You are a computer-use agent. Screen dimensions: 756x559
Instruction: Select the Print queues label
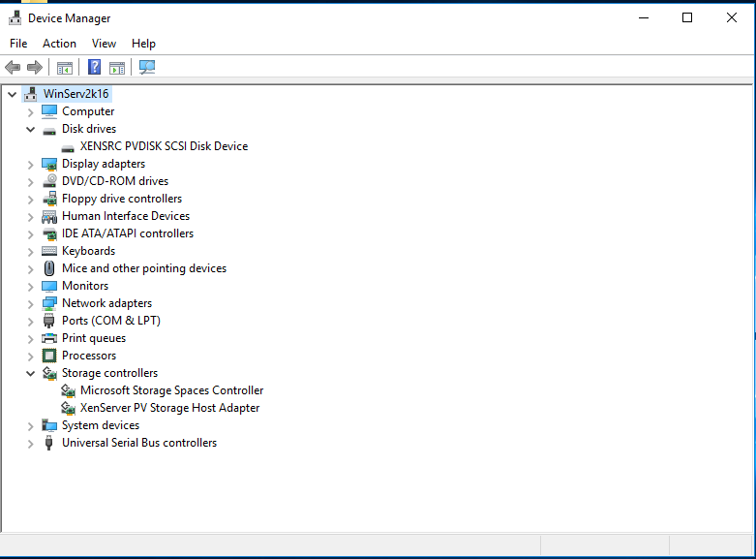click(94, 338)
